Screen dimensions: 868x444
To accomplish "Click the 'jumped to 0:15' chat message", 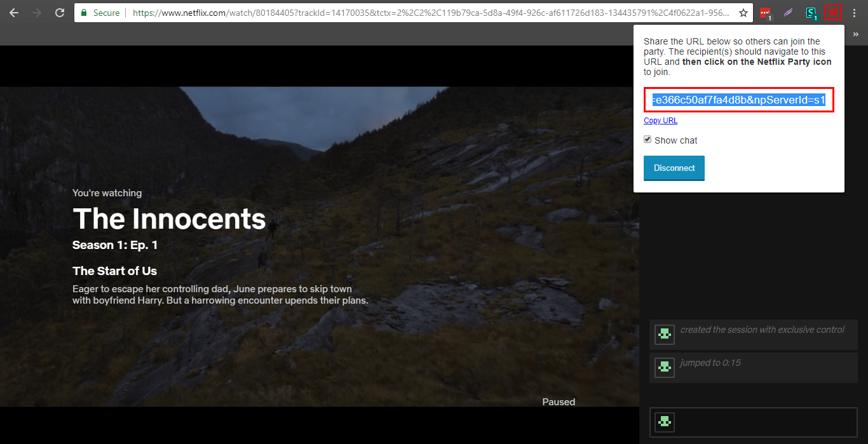I will pos(710,363).
